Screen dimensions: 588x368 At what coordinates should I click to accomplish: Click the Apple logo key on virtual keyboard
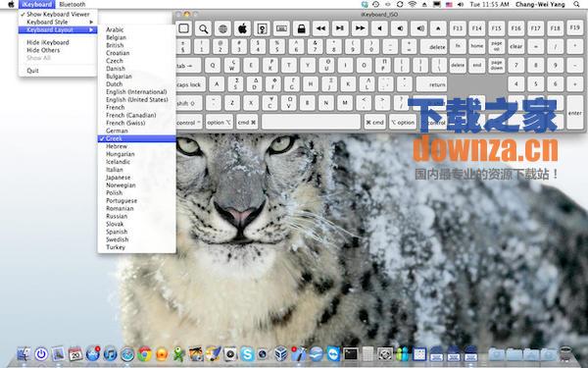[x=243, y=28]
